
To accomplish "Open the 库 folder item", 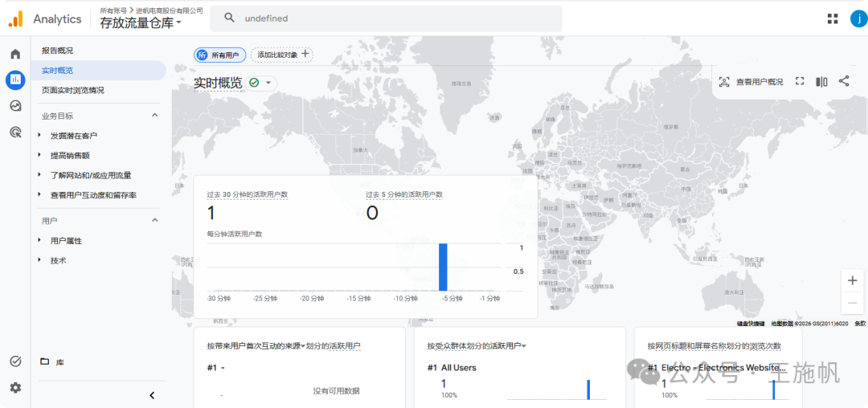I will tap(53, 362).
